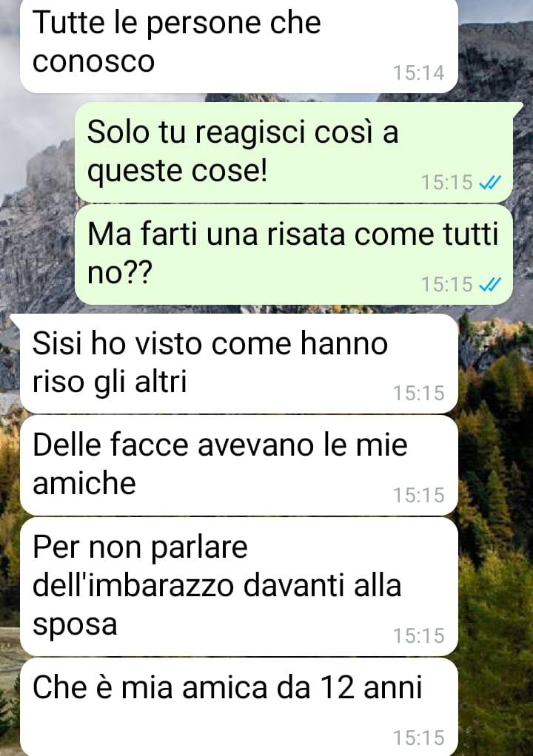The width and height of the screenshot is (533, 756).
Task: Click the timestamp on '12 anni' message
Action: point(419,738)
